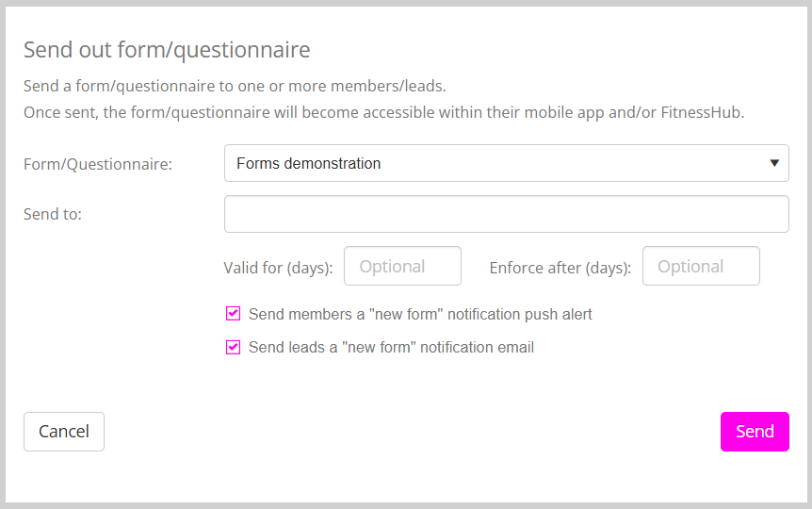Screen dimensions: 812x509
Task: Click the 'Optional' placeholder in Valid for box
Action: click(392, 266)
